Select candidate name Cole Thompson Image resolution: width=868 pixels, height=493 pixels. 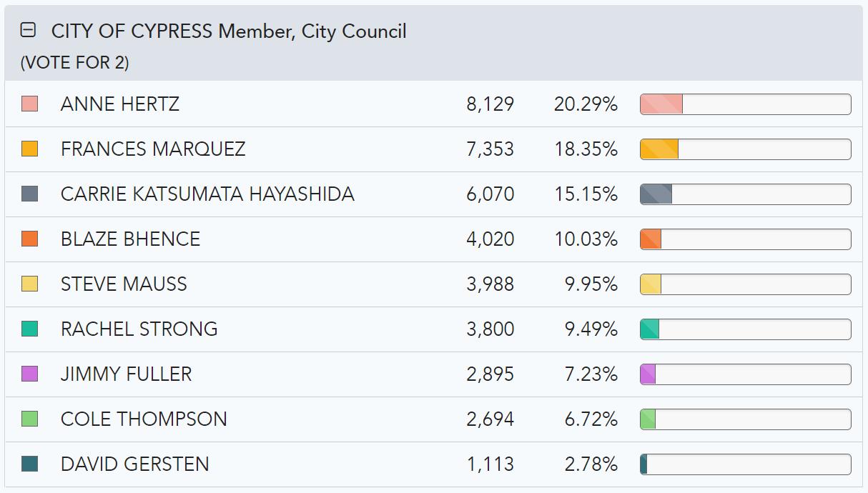coord(144,419)
